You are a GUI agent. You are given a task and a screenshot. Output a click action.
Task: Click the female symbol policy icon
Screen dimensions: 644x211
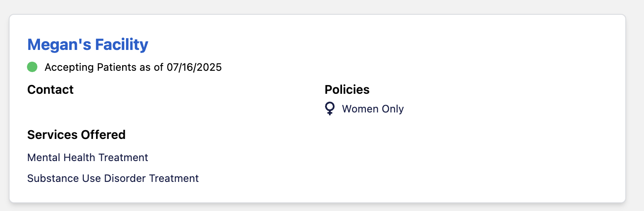click(330, 109)
